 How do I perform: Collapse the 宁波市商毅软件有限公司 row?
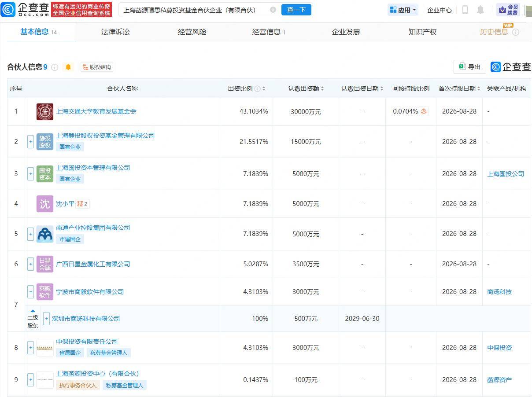[30, 292]
